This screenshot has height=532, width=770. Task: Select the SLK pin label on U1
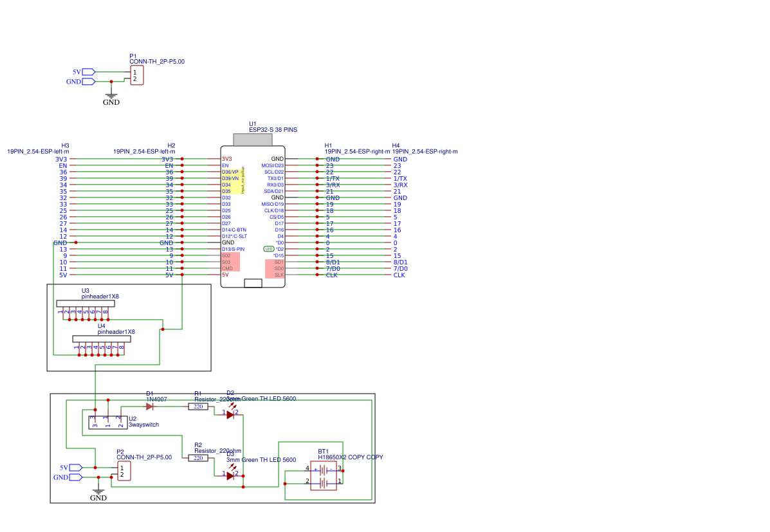click(279, 275)
